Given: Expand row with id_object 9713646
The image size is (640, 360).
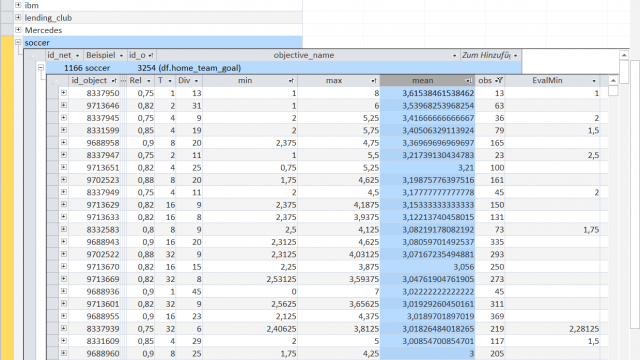Looking at the screenshot, I should click(64, 105).
